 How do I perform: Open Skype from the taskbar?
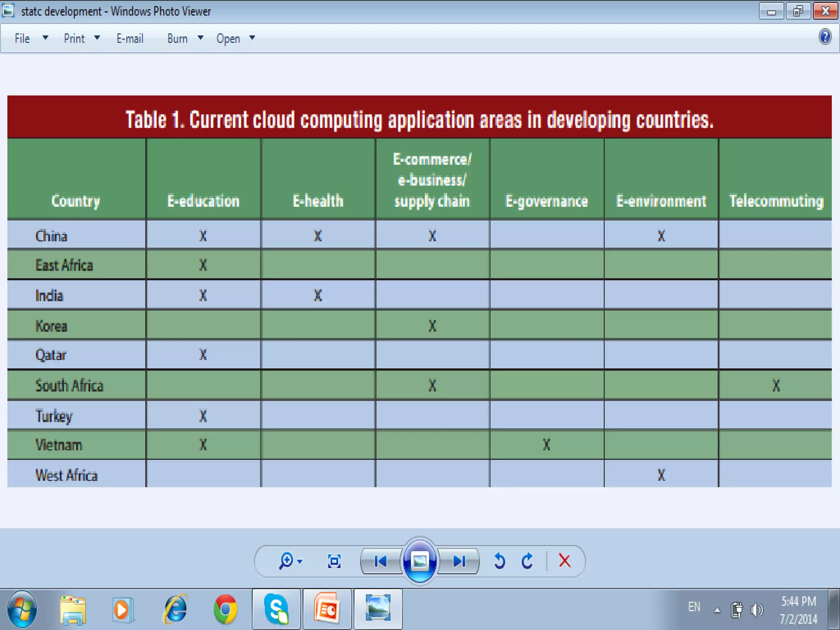[x=276, y=609]
